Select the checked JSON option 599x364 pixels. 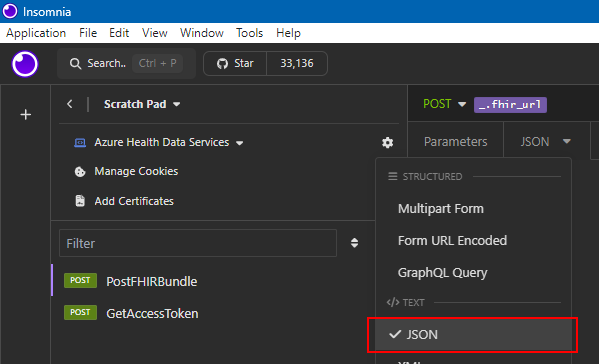[x=473, y=335]
